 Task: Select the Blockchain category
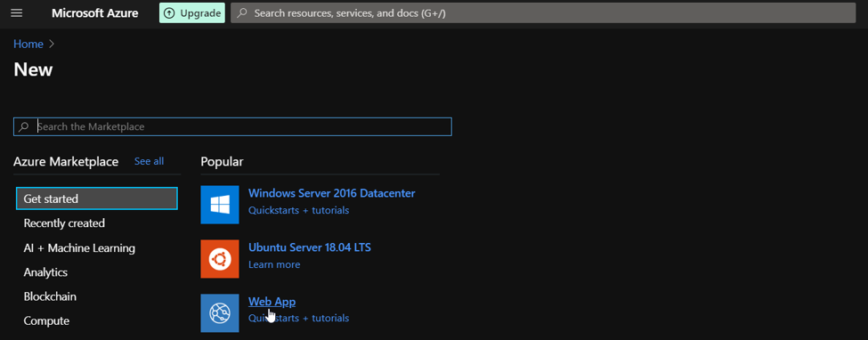[x=50, y=296]
